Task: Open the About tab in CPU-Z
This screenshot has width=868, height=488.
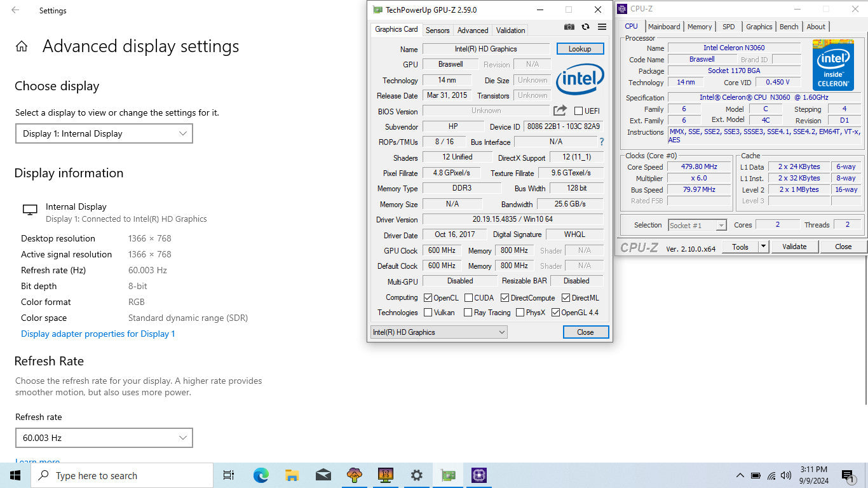Action: (816, 27)
